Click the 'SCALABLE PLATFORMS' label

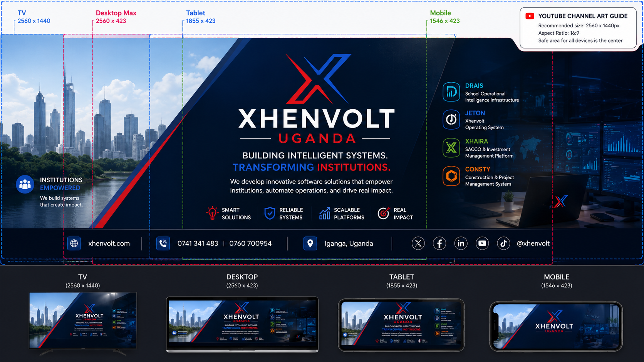click(x=349, y=214)
